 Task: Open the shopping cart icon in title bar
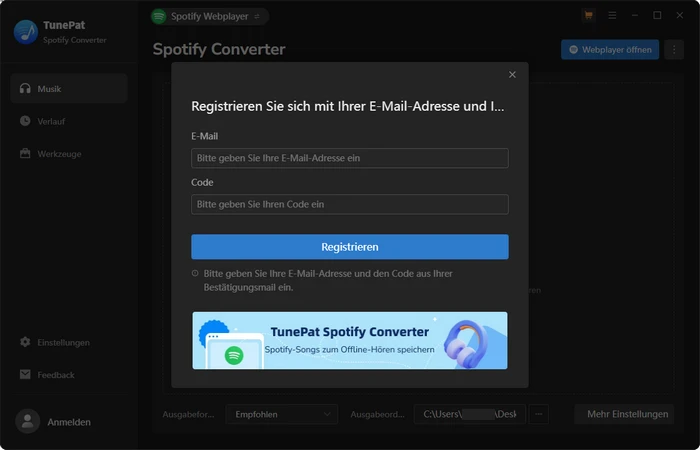point(588,16)
